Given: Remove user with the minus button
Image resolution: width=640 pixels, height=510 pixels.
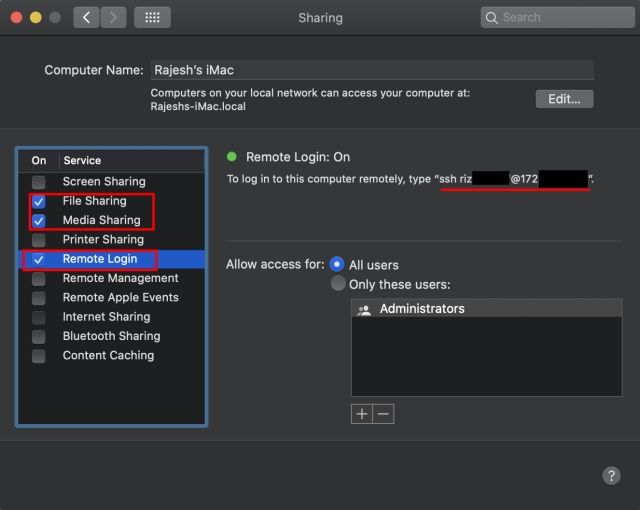Looking at the screenshot, I should point(383,414).
